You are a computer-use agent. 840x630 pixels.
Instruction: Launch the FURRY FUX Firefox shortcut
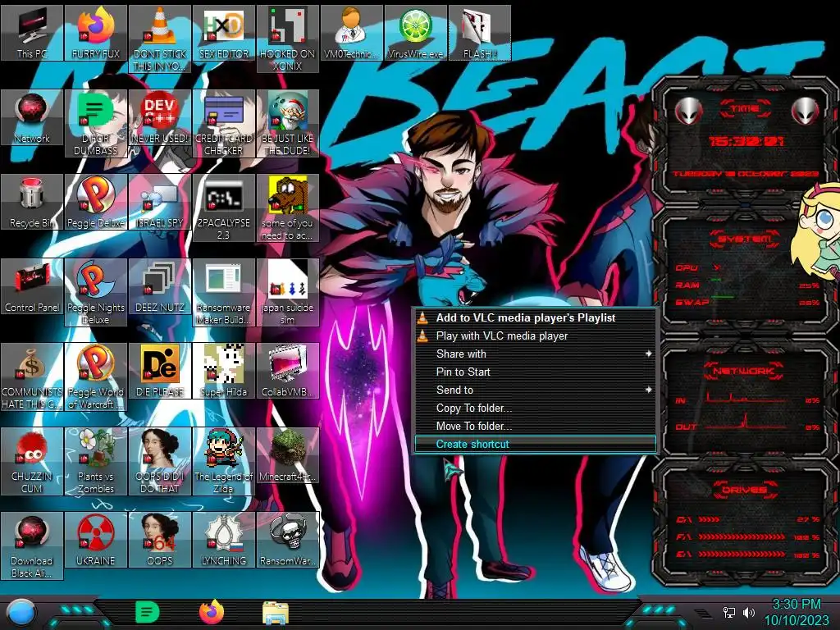click(x=96, y=33)
